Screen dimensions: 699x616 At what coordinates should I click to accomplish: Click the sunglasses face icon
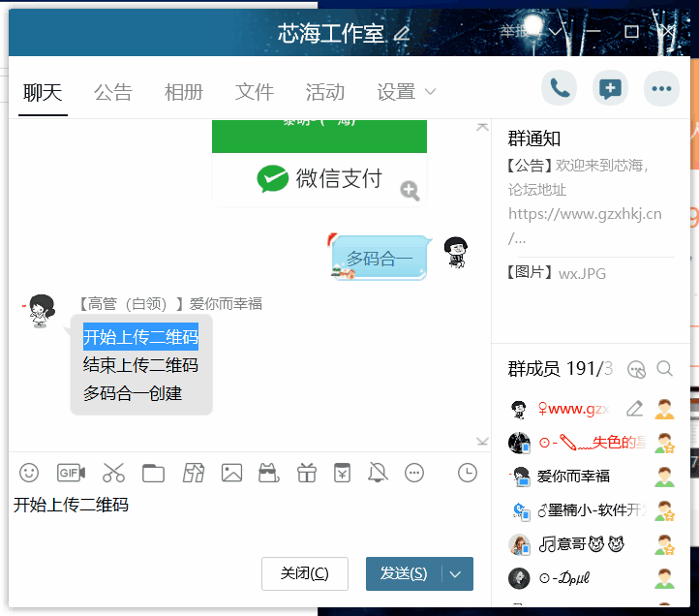point(269,473)
